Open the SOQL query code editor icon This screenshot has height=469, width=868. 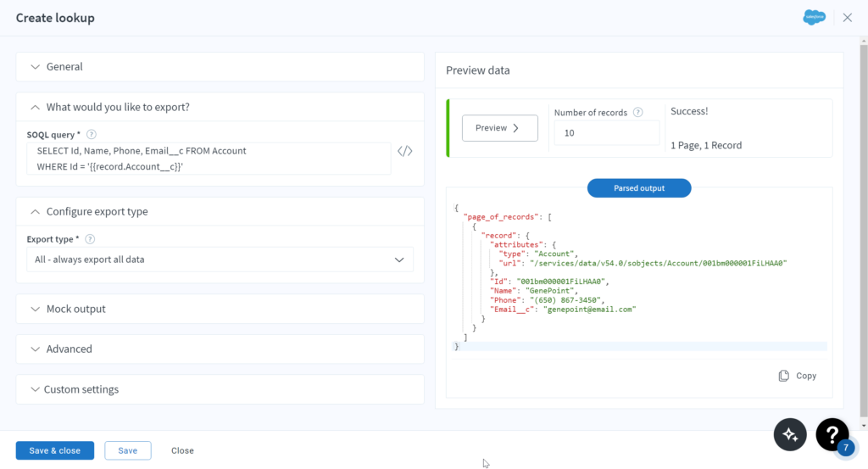405,152
